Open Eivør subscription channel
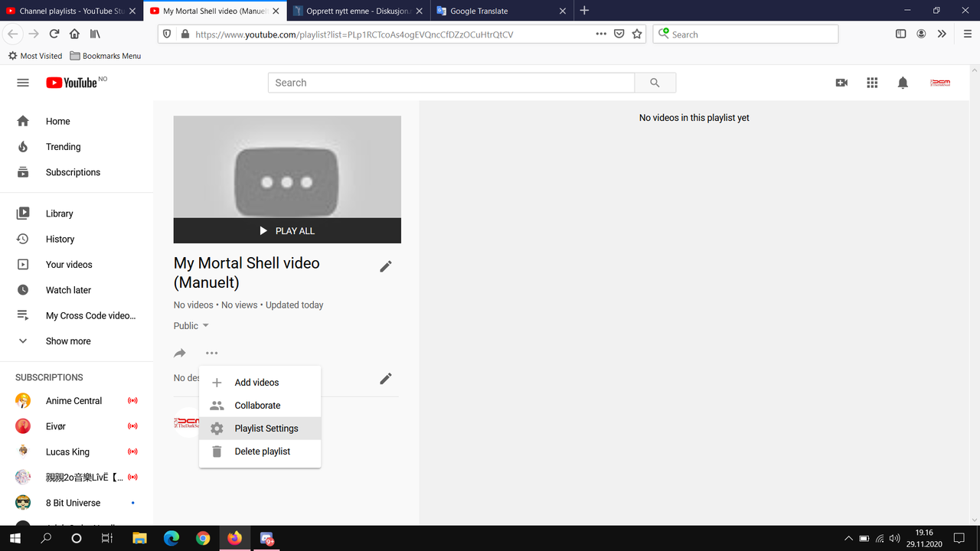 [x=77, y=426]
